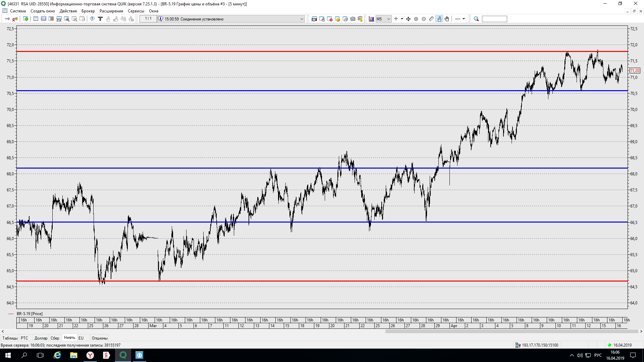644x362 pixels.
Task: Toggle the highlighted pointing-hand cursor mode
Action: point(439,19)
